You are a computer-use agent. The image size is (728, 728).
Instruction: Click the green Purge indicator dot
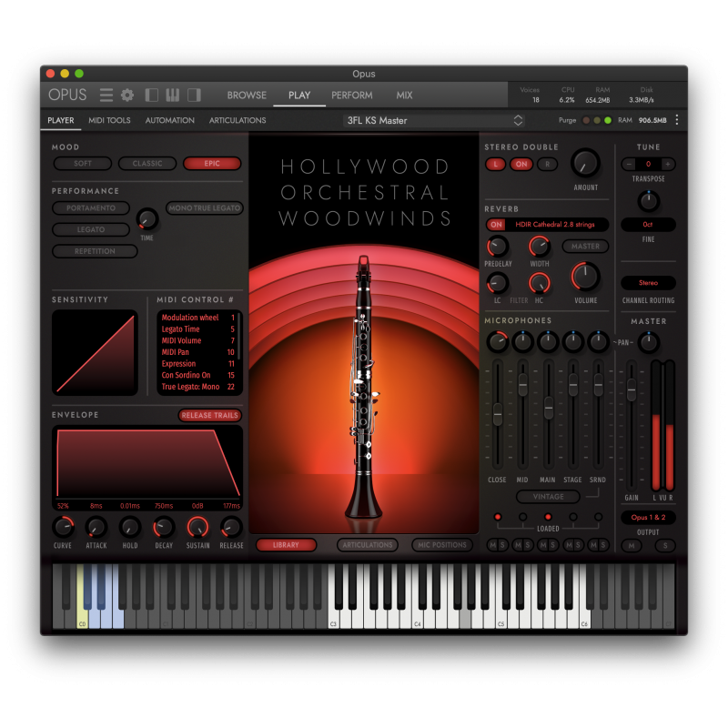click(x=608, y=120)
